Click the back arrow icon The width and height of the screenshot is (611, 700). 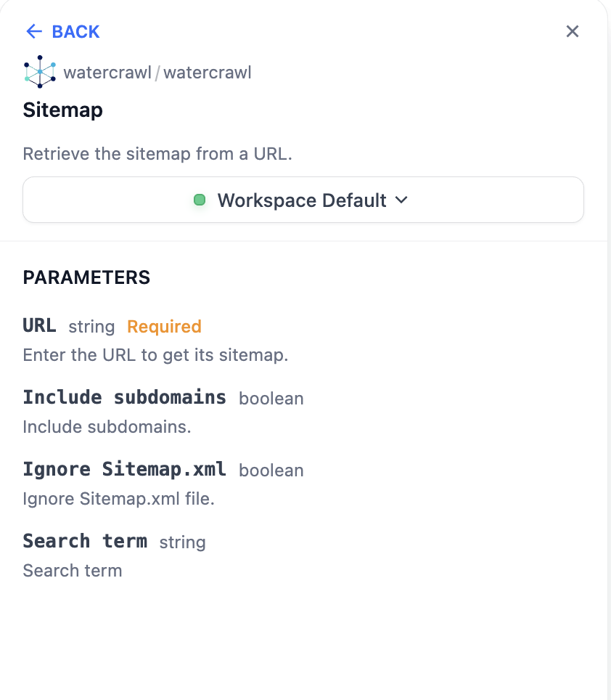point(34,32)
